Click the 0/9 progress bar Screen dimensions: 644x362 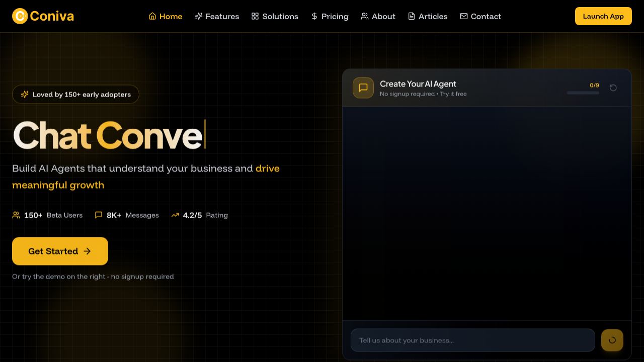(x=583, y=93)
